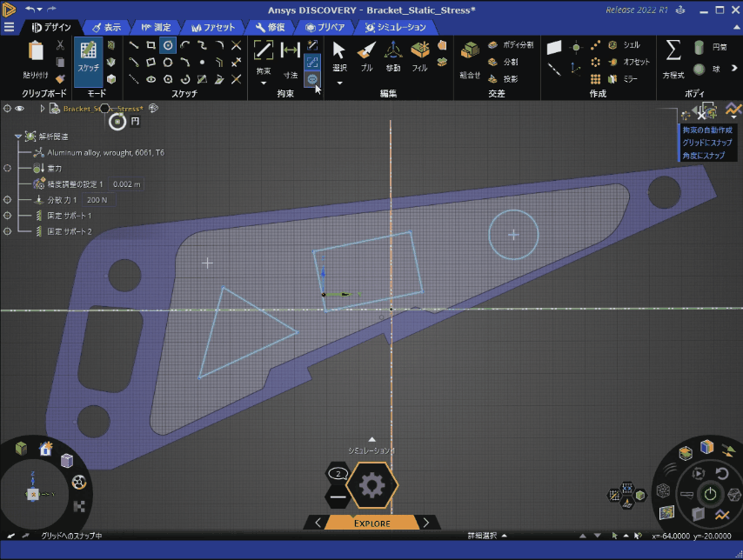Open the hamburger application menu

coord(9,28)
